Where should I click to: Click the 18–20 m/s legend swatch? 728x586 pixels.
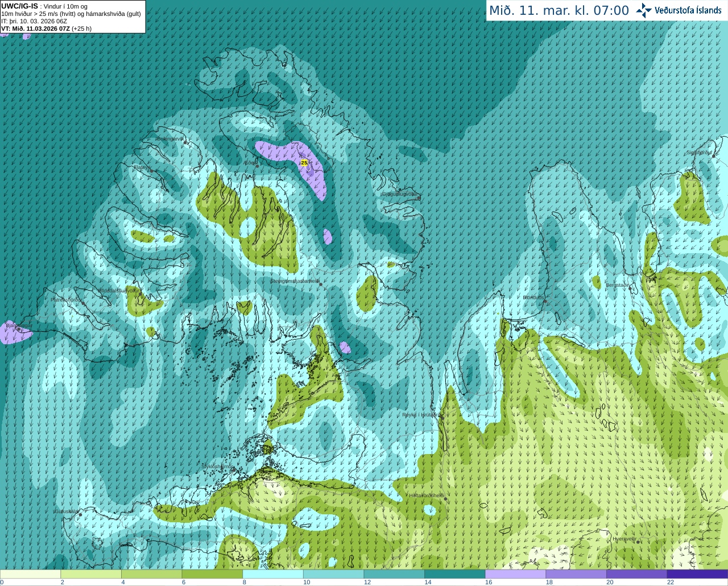[x=576, y=574]
